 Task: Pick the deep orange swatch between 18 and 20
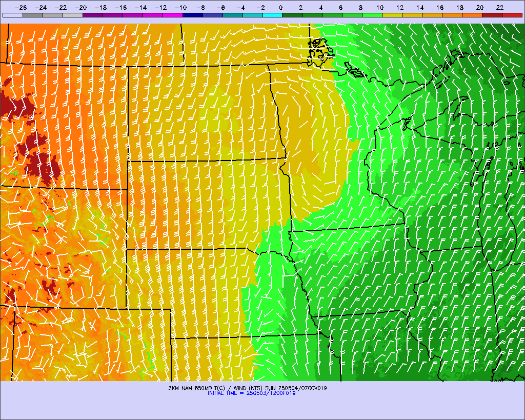coord(472,15)
